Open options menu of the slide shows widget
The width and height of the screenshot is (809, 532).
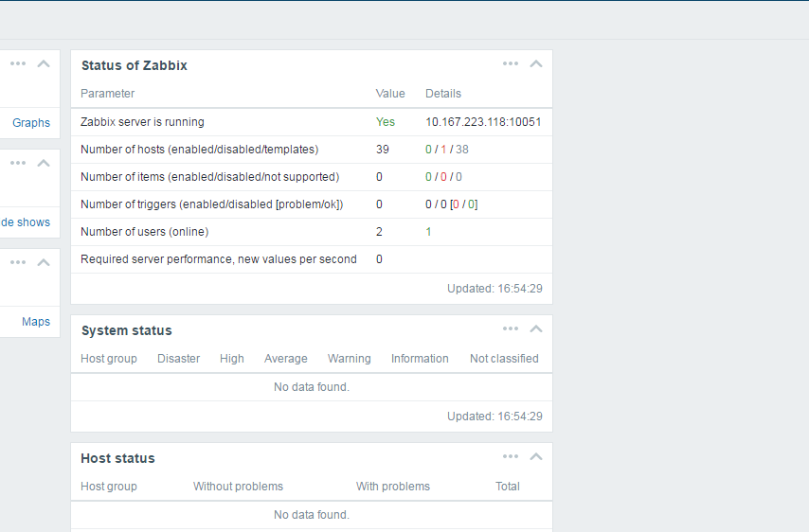pos(18,164)
